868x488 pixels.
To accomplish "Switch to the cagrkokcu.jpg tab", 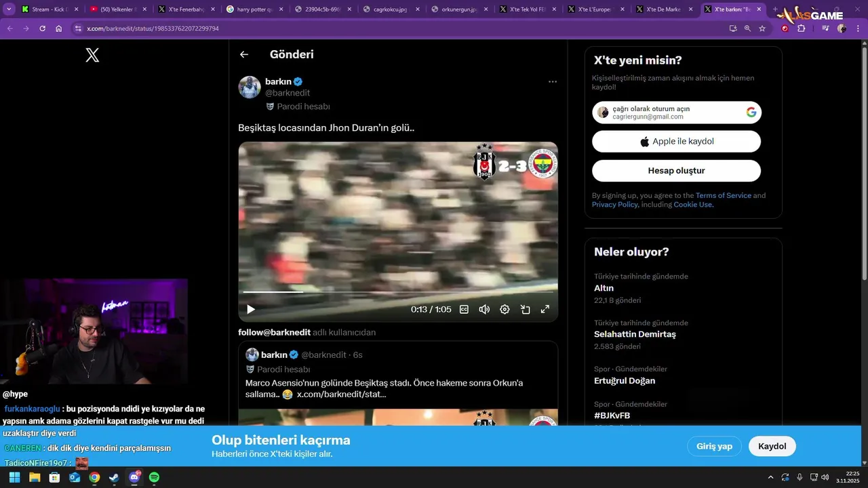I will (391, 9).
